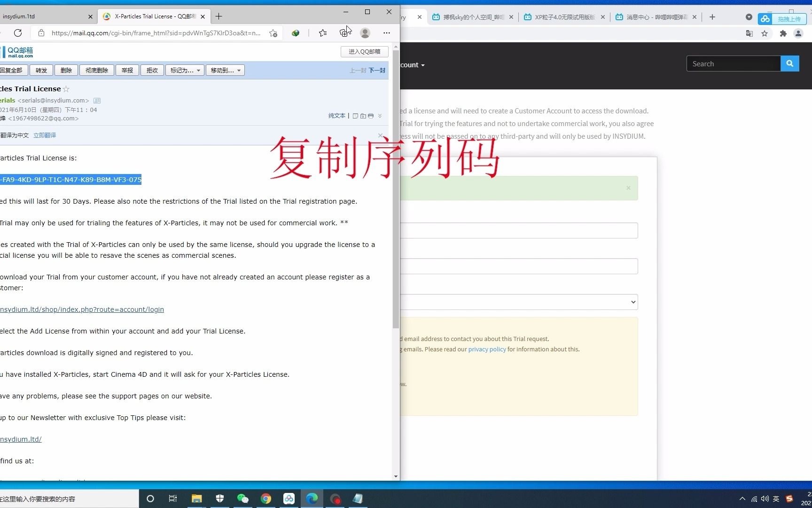Image resolution: width=812 pixels, height=508 pixels.
Task: Open 标记为 dropdown
Action: click(185, 71)
